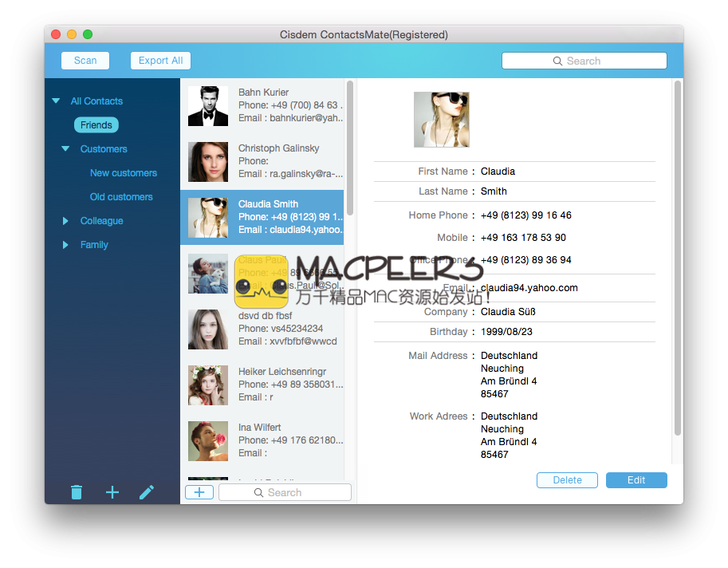The width and height of the screenshot is (728, 568).
Task: Click dsvd db fbsf's profile photo
Action: (x=208, y=329)
